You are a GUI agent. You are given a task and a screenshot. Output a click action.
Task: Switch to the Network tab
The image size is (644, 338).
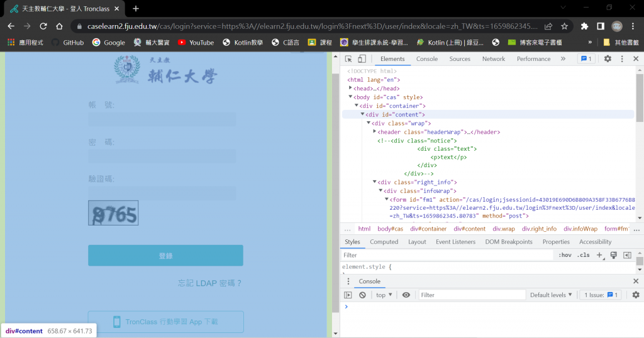click(493, 58)
